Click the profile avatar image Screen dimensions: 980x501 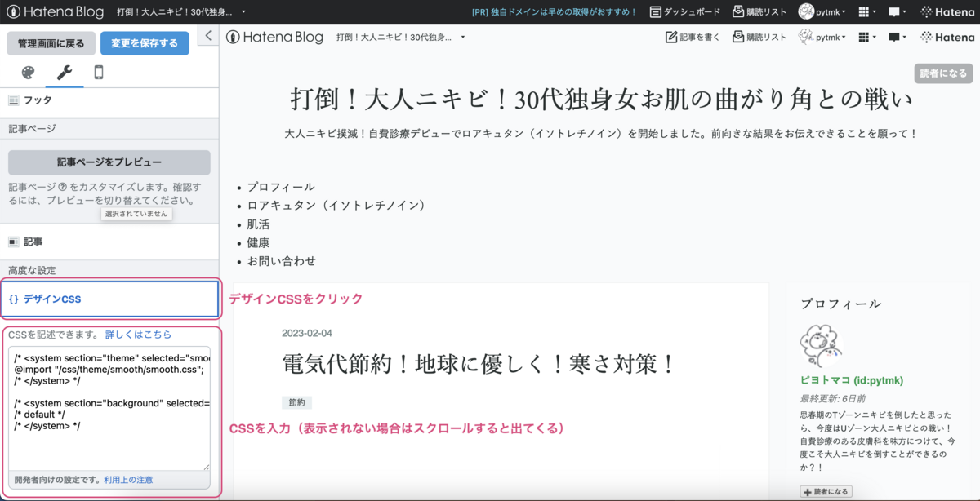coord(821,345)
